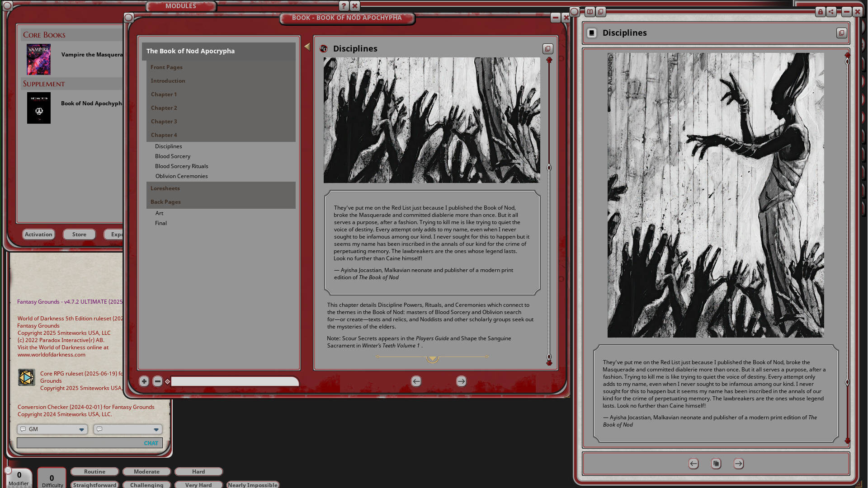Select the Nearly Impossible difficulty button

(x=253, y=484)
